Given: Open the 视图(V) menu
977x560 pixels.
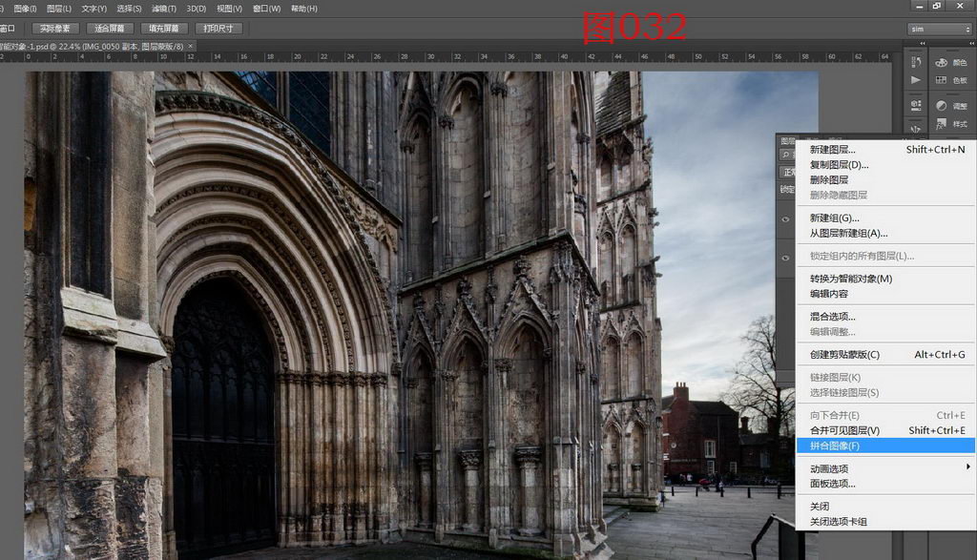Looking at the screenshot, I should pos(229,9).
